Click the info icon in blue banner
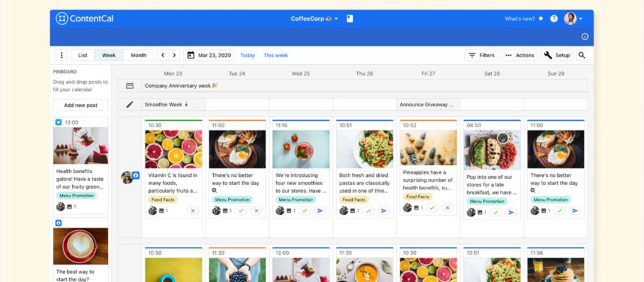 pos(585,37)
